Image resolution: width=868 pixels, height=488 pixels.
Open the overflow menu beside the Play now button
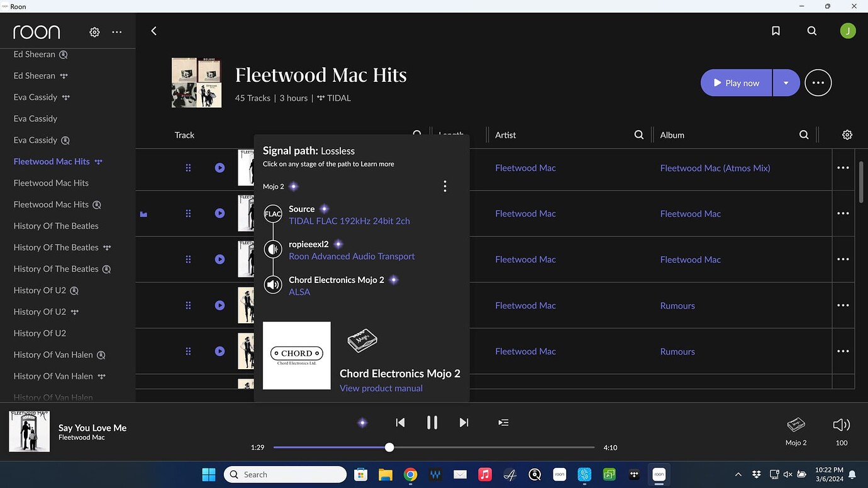[818, 82]
